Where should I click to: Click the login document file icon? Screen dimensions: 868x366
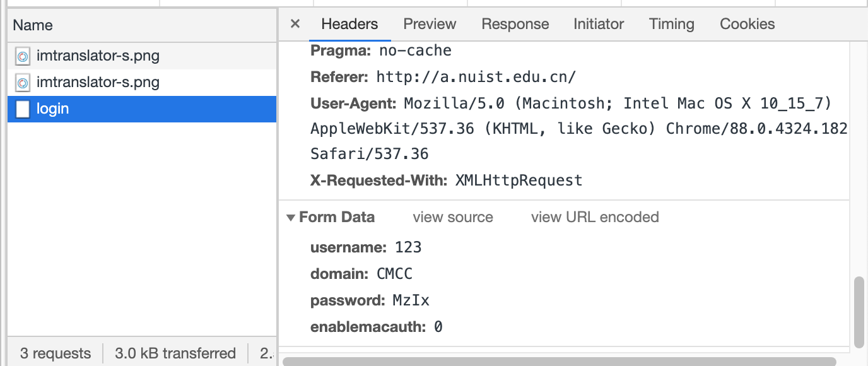point(23,109)
